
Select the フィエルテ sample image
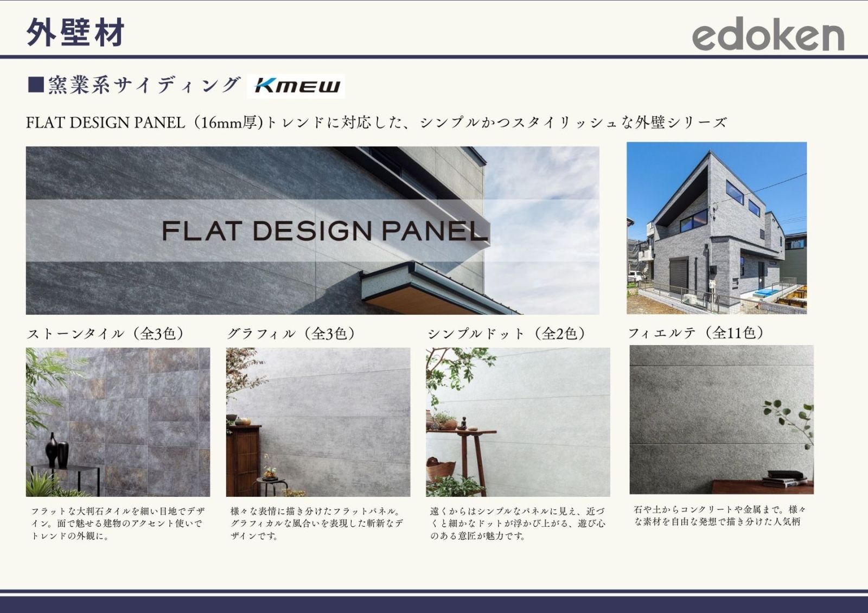pyautogui.click(x=721, y=419)
